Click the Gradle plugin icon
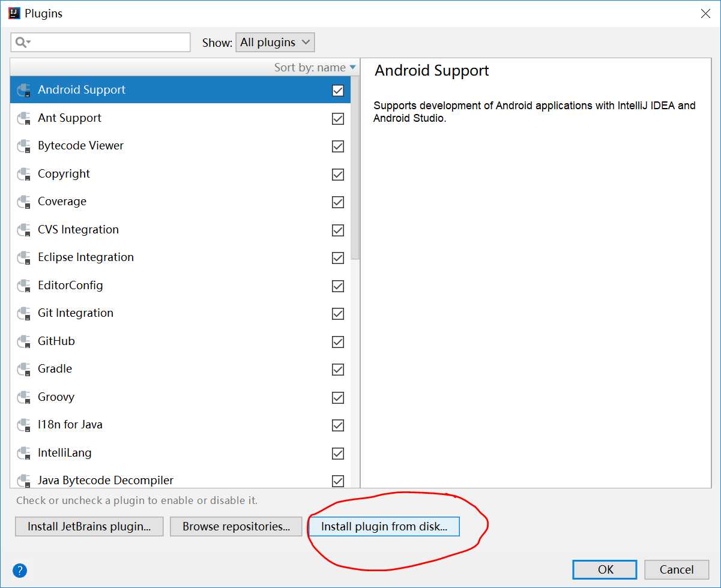The width and height of the screenshot is (721, 588). 24,369
